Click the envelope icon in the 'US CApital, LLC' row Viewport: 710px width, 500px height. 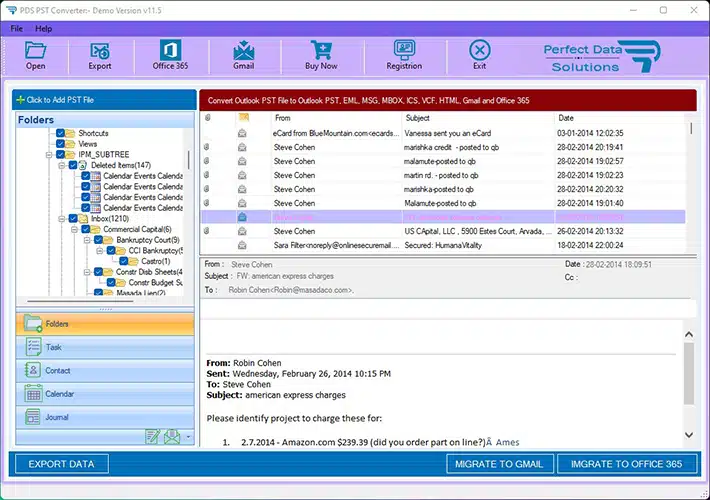pos(242,231)
